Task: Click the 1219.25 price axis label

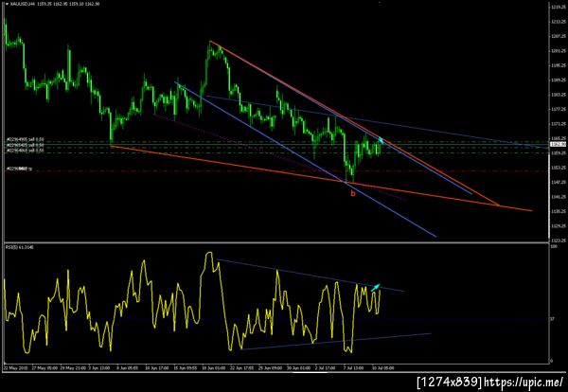Action: click(559, 7)
